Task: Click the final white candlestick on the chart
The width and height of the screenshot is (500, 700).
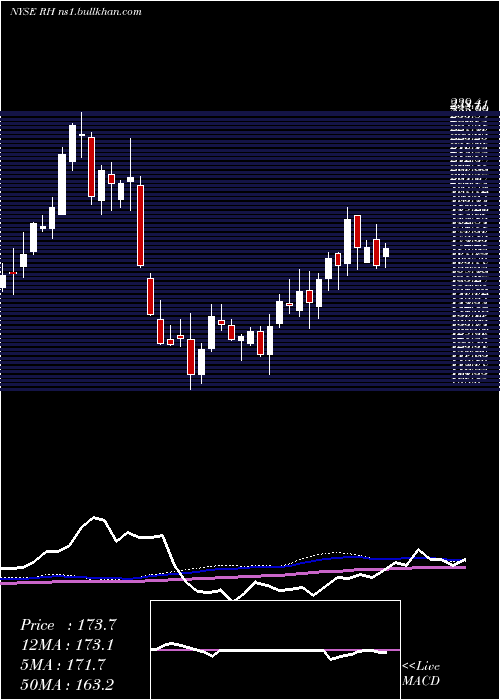Action: pyautogui.click(x=386, y=254)
